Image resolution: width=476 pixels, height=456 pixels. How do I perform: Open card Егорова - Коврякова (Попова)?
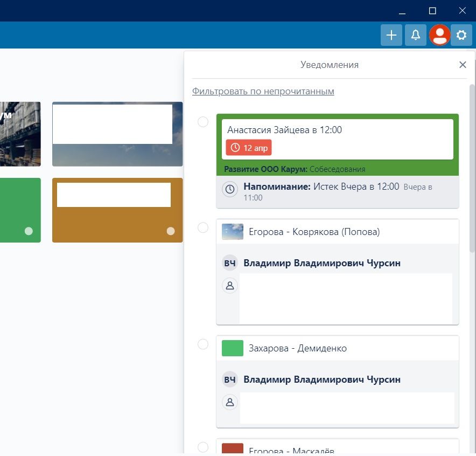tap(314, 232)
